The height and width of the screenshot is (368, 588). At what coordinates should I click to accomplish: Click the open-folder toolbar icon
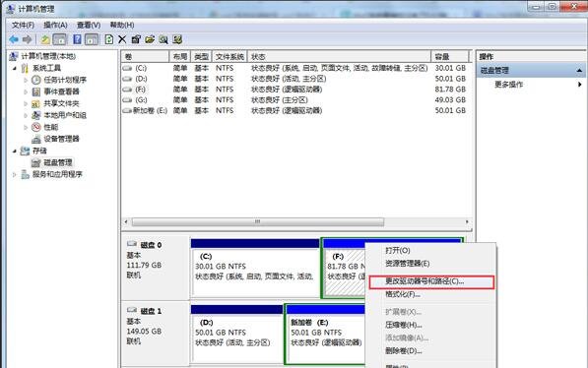coord(150,39)
